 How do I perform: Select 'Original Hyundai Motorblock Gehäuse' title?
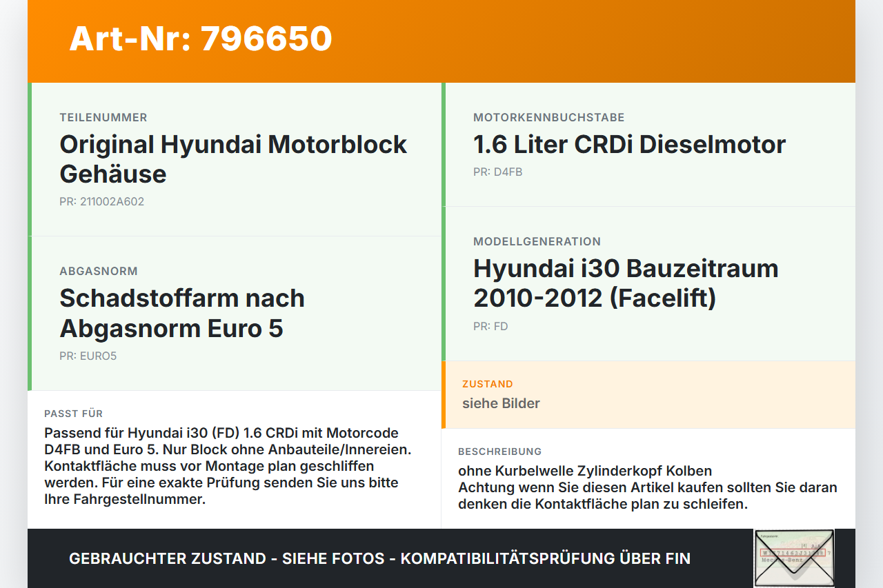pyautogui.click(x=233, y=159)
